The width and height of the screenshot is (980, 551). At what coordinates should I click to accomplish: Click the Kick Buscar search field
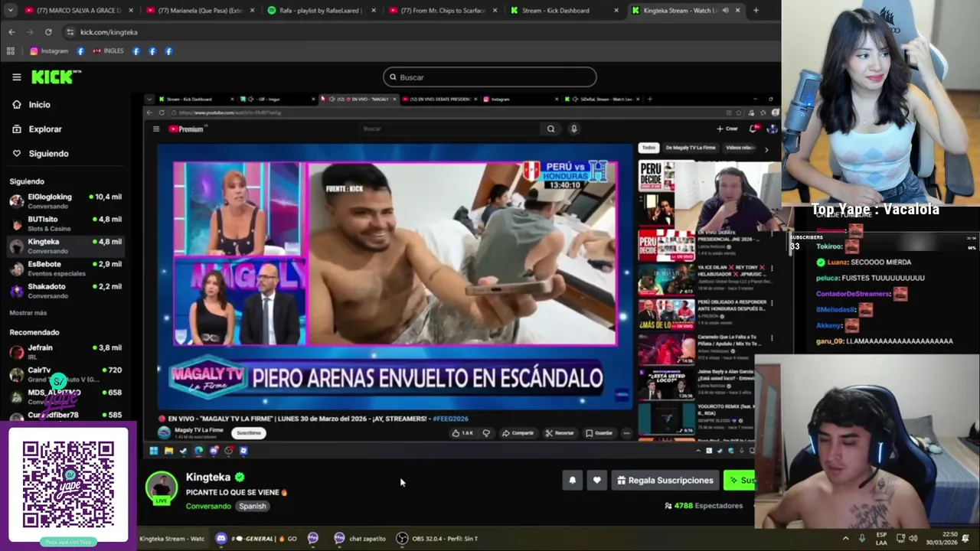pos(490,77)
